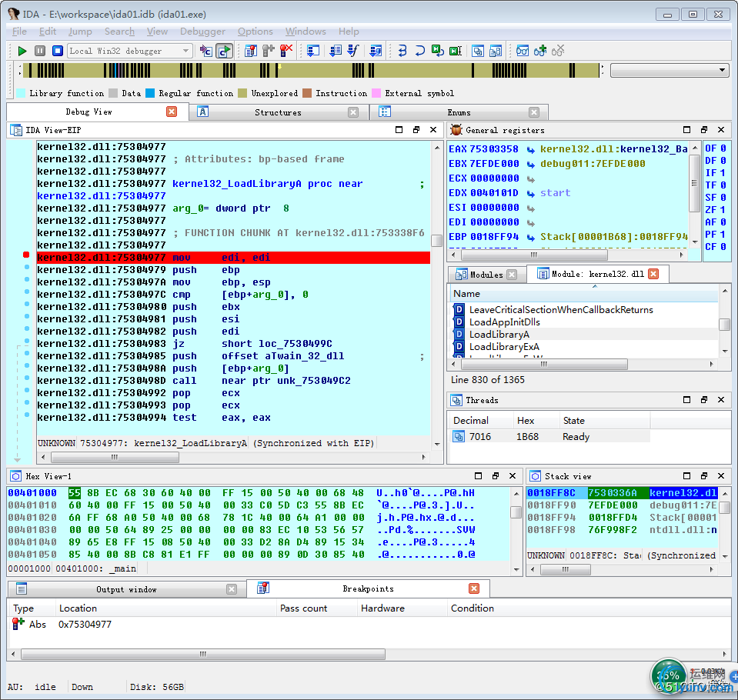Click the Run to cursor icon
738x700 pixels.
[x=455, y=51]
